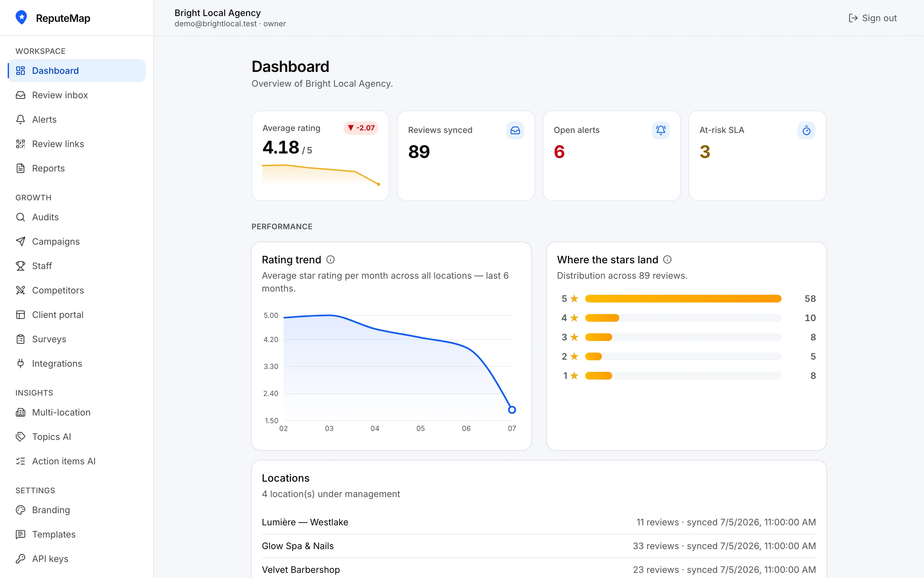Go to Alerts in the sidebar
Image resolution: width=924 pixels, height=578 pixels.
coord(77,120)
